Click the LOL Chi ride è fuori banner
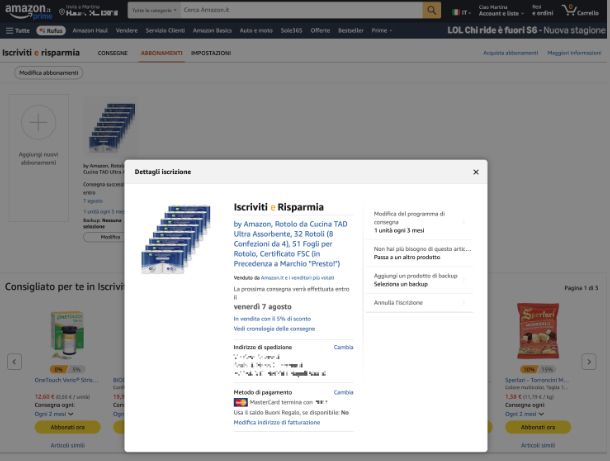The height and width of the screenshot is (461, 610). click(x=526, y=30)
